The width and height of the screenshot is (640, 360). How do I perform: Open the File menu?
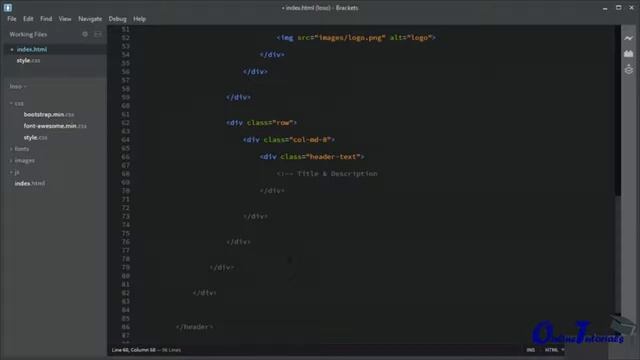point(12,19)
